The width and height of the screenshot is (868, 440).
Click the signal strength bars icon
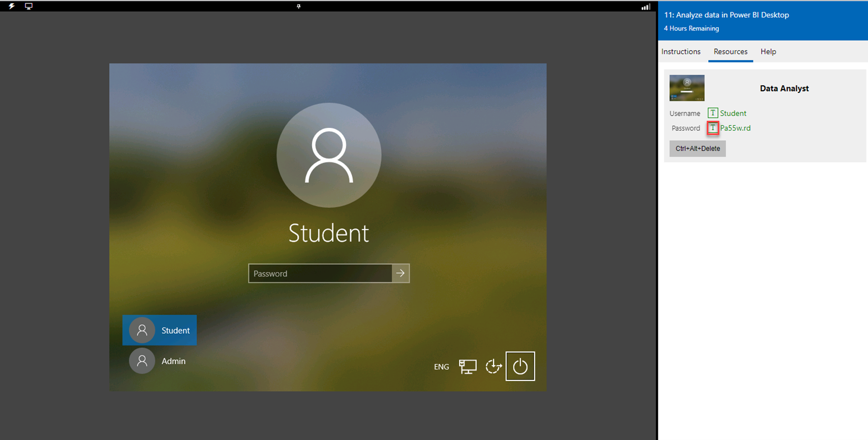click(x=645, y=7)
